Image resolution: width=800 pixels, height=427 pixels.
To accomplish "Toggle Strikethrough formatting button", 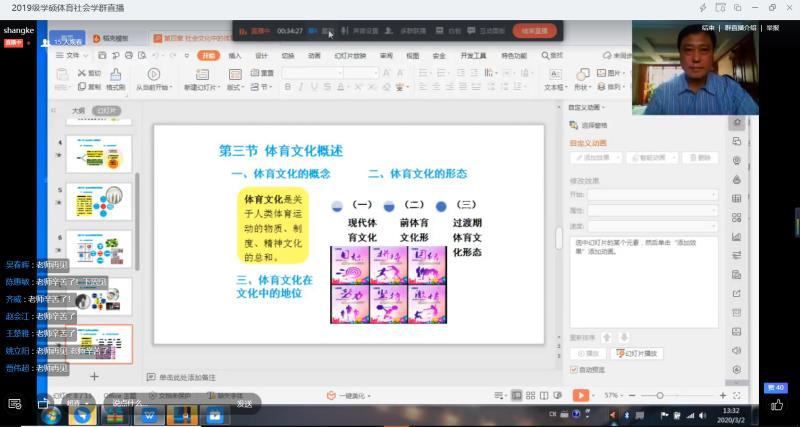I will (330, 87).
